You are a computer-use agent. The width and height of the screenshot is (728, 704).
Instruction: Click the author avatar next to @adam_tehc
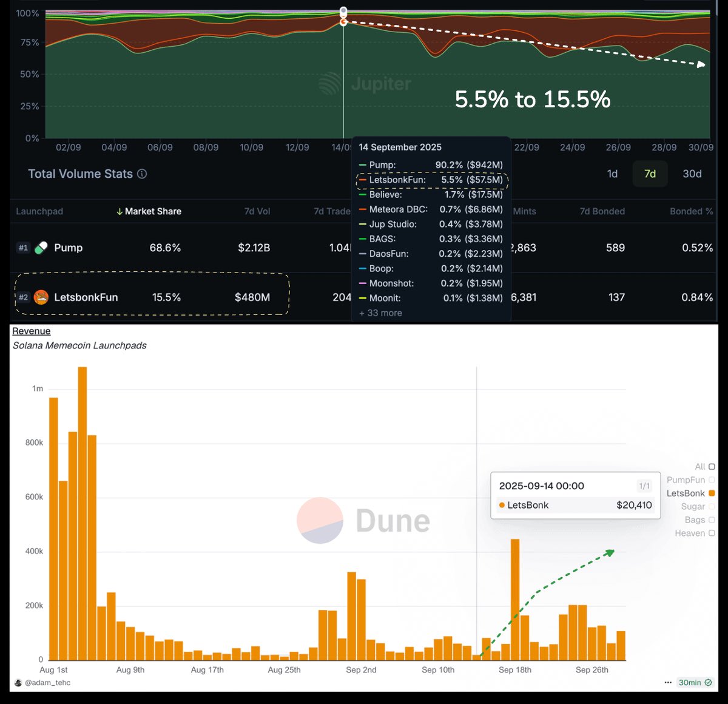click(18, 683)
